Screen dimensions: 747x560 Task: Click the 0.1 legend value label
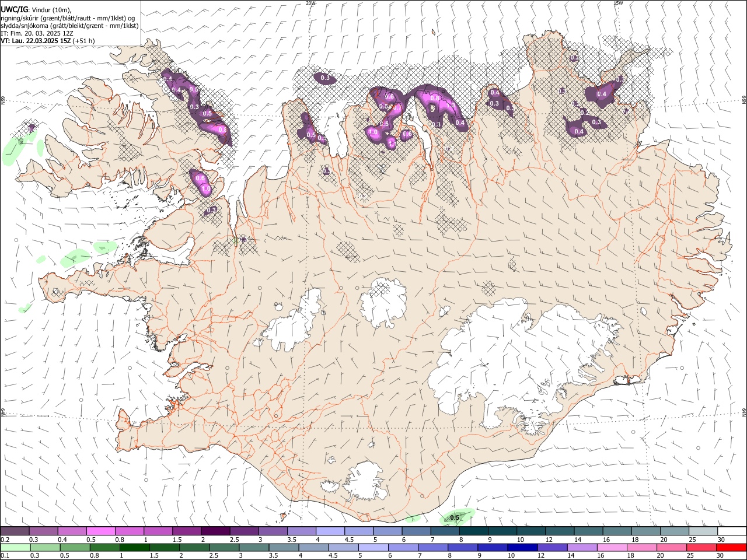(x=5, y=555)
